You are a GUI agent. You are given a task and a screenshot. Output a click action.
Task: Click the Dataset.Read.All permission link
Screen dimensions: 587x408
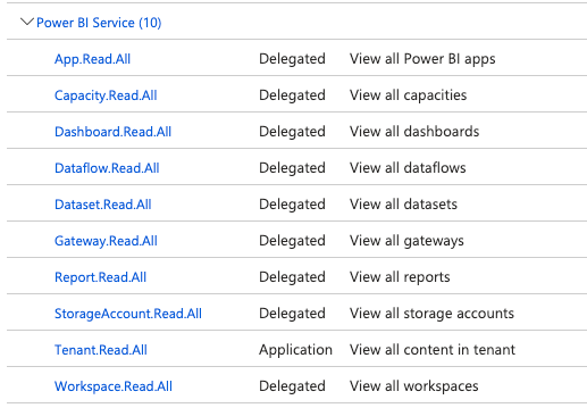(103, 204)
